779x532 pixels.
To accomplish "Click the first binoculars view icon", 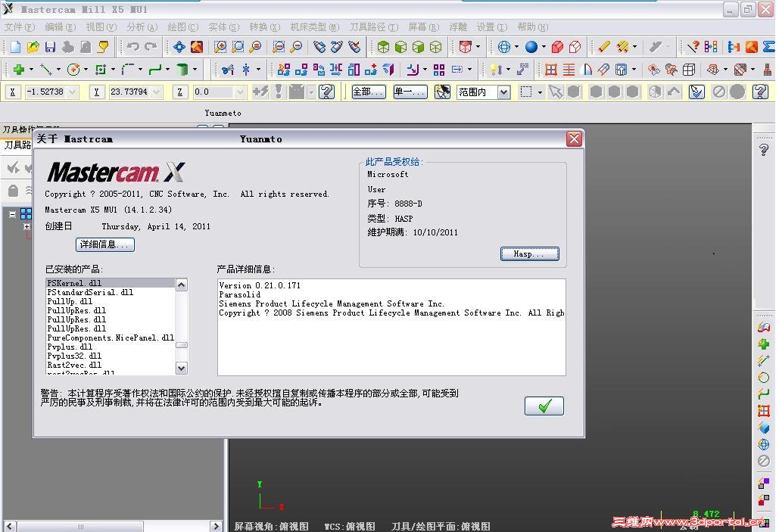I will (x=320, y=47).
